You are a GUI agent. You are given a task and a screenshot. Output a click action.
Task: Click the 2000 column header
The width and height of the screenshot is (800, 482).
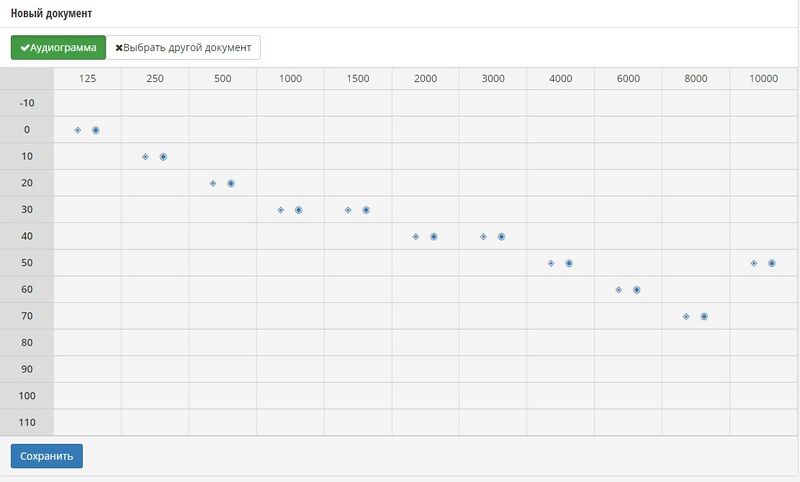coord(426,79)
